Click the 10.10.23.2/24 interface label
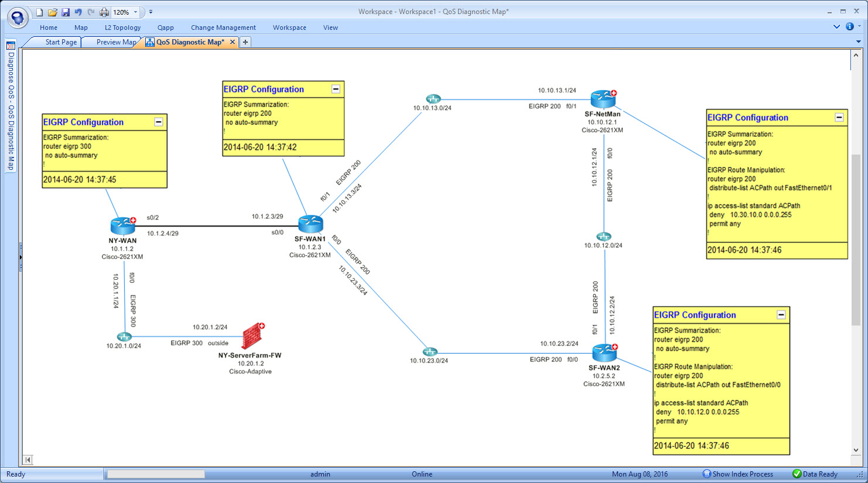 559,344
